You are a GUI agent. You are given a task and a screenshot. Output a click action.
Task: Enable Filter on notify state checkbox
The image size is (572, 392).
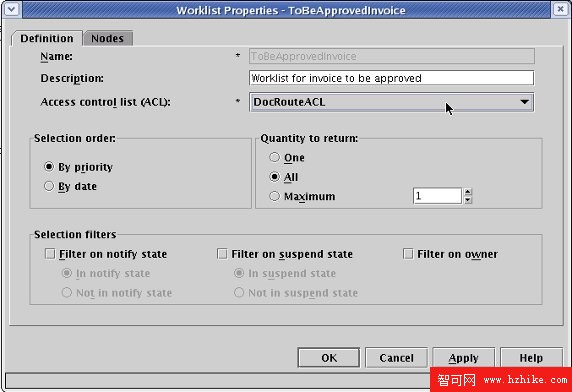[50, 253]
